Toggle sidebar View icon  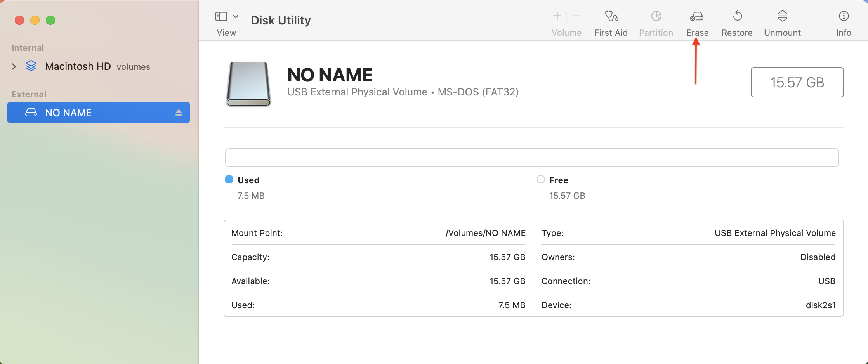221,16
